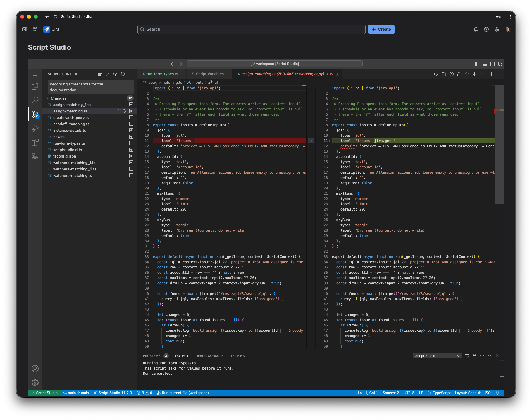Click the cloud publish icon in Source Control
This screenshot has height=419, width=532.
click(115, 74)
